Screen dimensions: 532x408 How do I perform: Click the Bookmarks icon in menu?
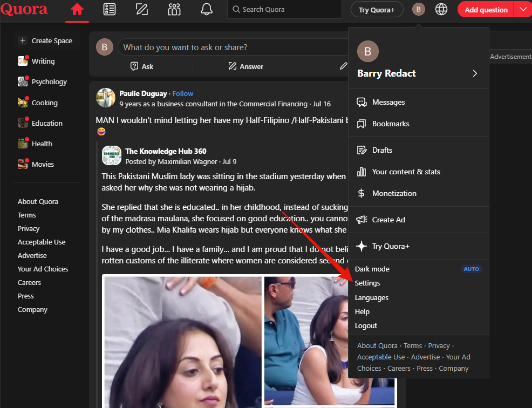(x=362, y=124)
